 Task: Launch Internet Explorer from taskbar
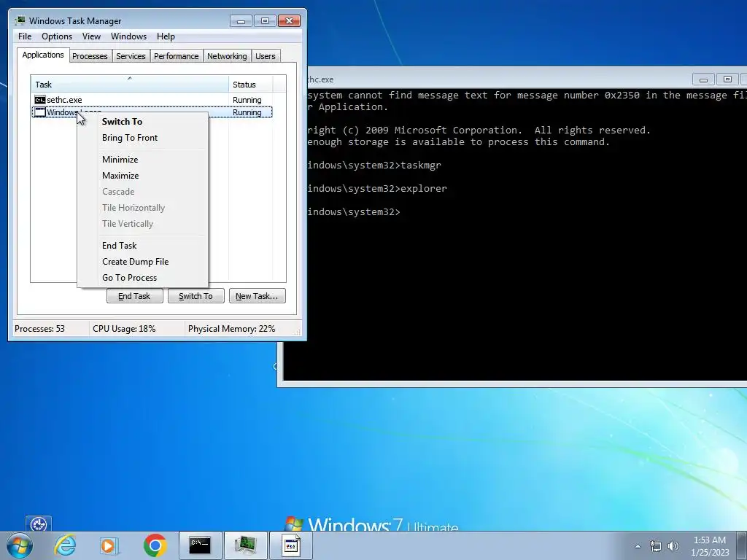65,545
